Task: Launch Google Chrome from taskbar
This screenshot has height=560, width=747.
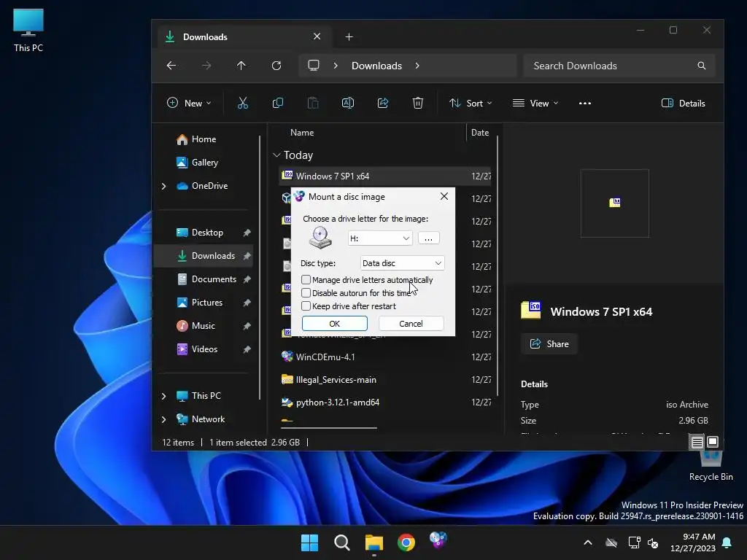Action: 406,542
